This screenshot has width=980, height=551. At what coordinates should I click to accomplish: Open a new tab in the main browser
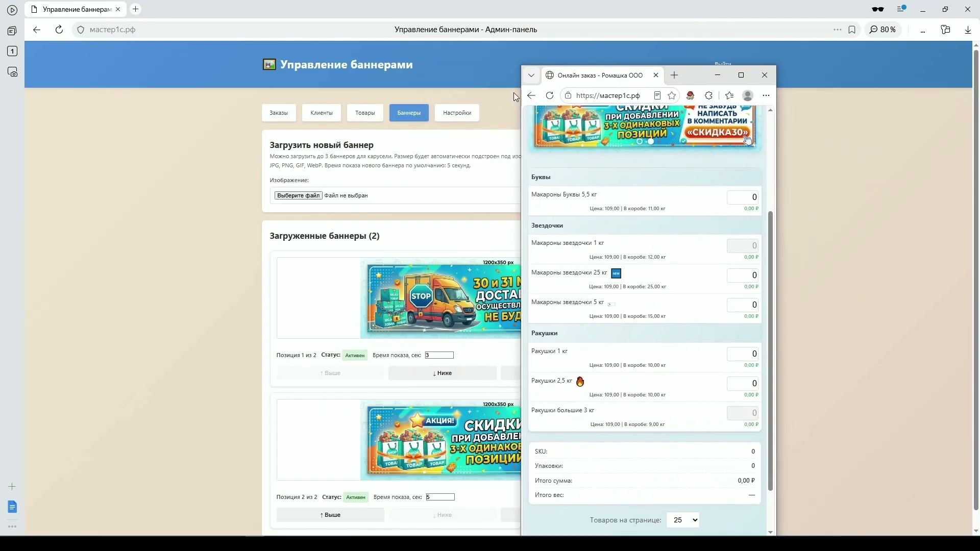[x=135, y=9]
